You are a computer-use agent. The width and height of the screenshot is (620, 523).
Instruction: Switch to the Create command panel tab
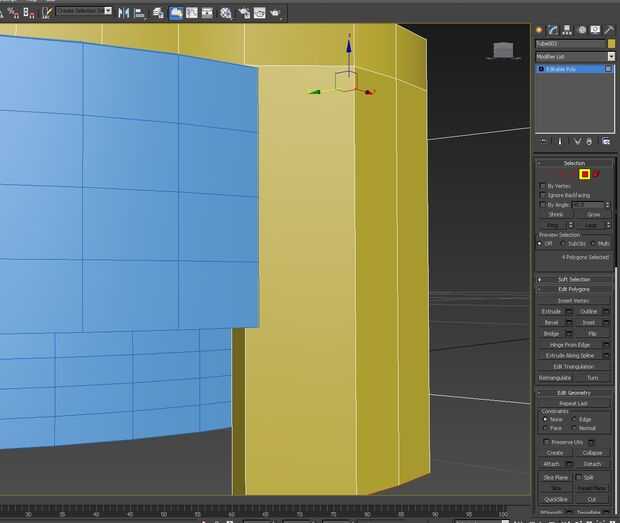click(x=539, y=30)
